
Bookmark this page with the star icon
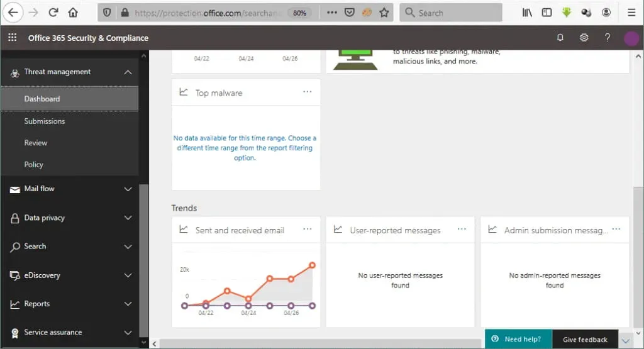[x=384, y=13]
